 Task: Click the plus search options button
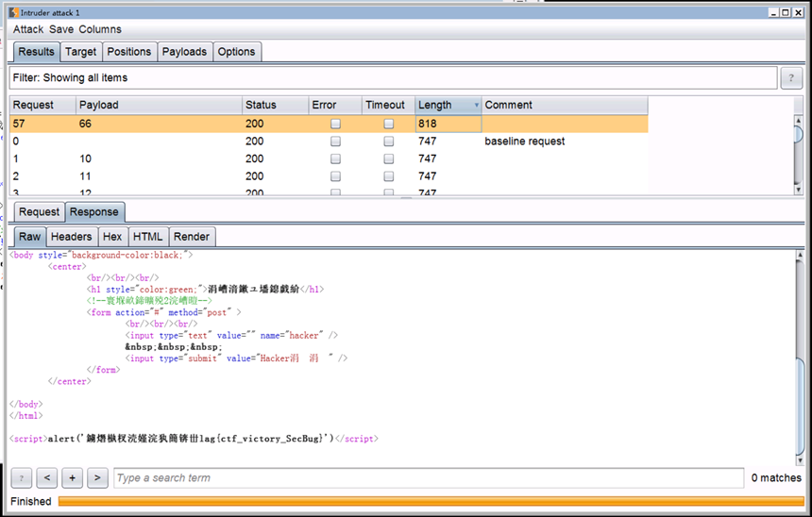pos(73,478)
